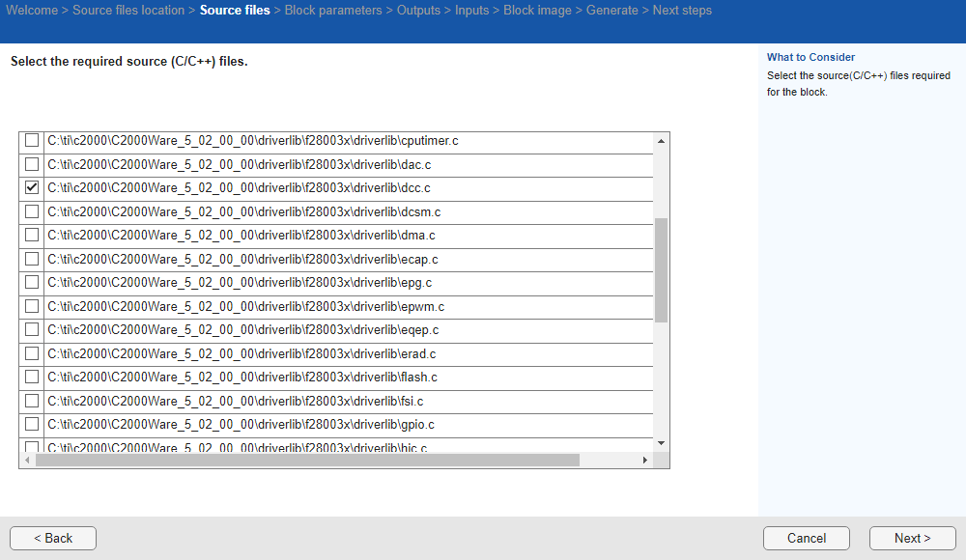Uncheck the selected dcc.c source file
The height and width of the screenshot is (560, 966).
(x=31, y=187)
